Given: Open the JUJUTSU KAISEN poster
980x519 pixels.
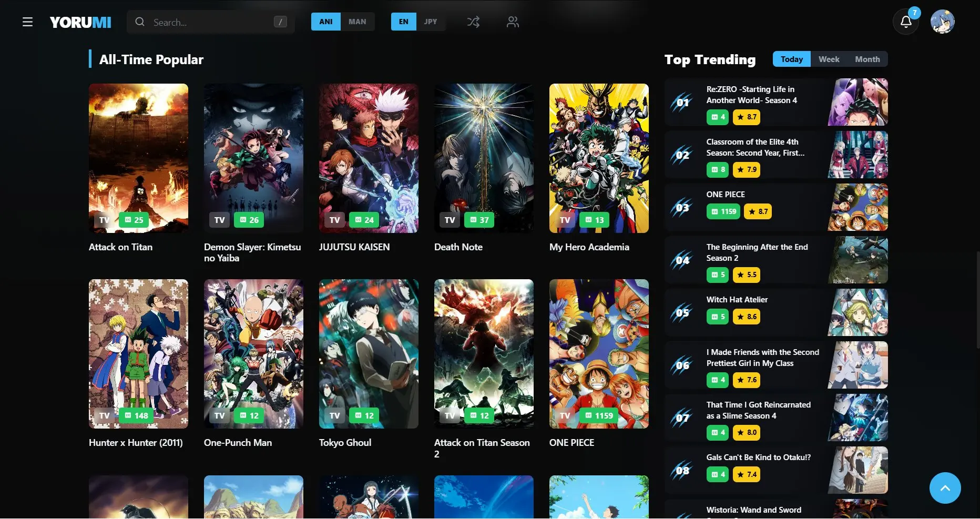Looking at the screenshot, I should pos(369,158).
